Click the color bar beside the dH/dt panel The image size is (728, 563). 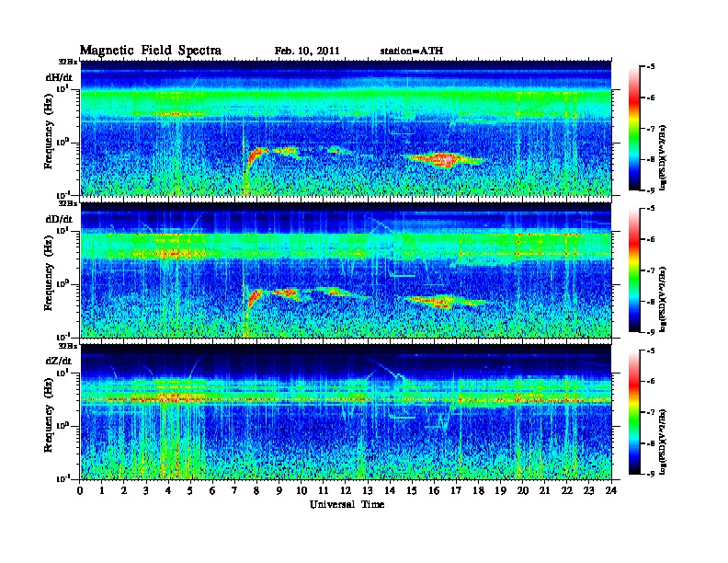pos(634,129)
